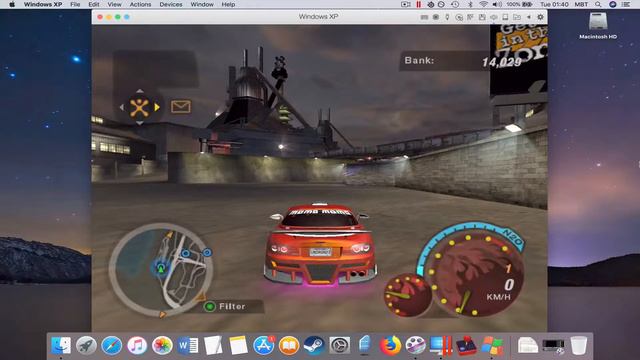This screenshot has width=640, height=360.
Task: Launch Steam from the dock
Action: click(x=314, y=345)
